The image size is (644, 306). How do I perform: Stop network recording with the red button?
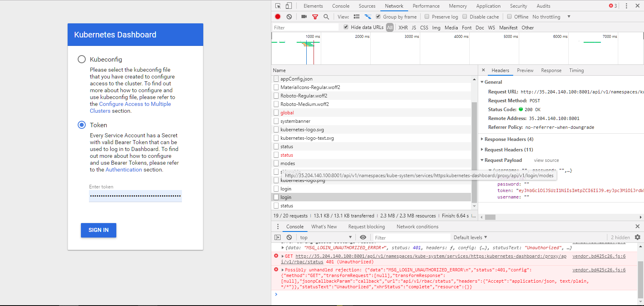point(278,17)
